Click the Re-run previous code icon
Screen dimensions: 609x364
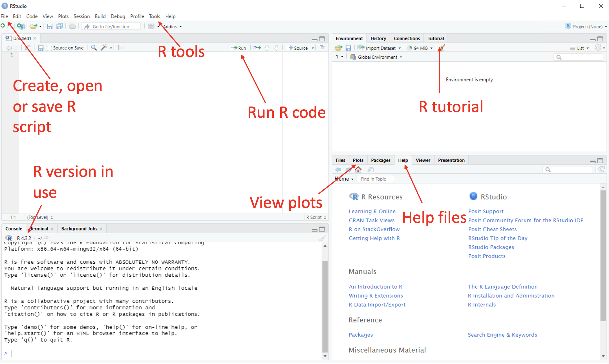point(257,48)
